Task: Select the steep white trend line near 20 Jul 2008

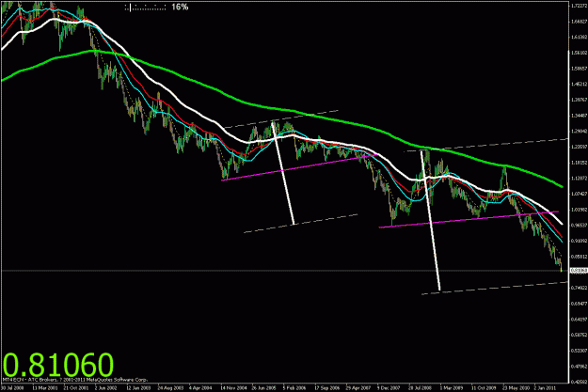Action: [430, 220]
